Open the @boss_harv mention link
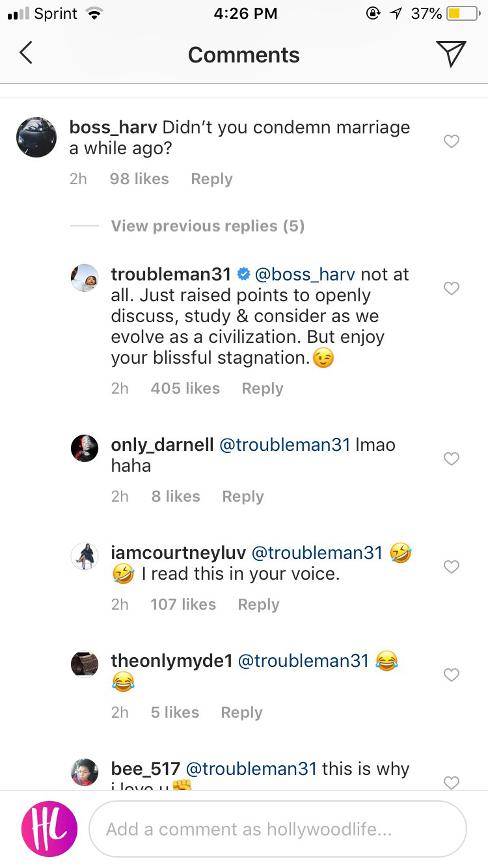Viewport: 488px width, 868px height. tap(306, 275)
